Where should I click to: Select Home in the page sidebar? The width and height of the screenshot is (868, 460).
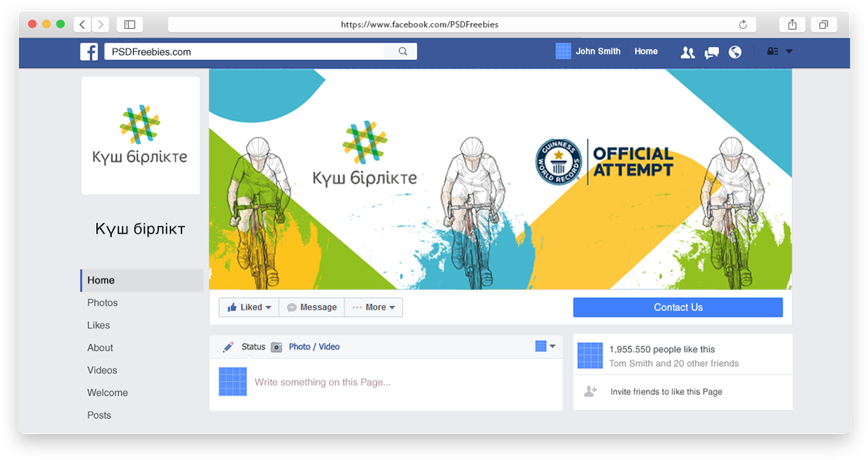[142, 281]
